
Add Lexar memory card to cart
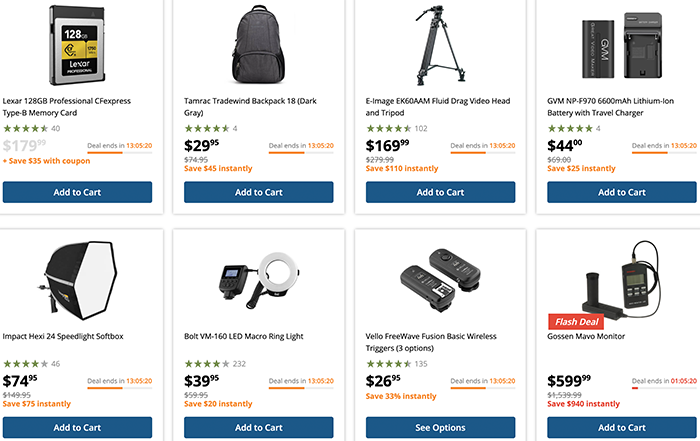(x=77, y=192)
